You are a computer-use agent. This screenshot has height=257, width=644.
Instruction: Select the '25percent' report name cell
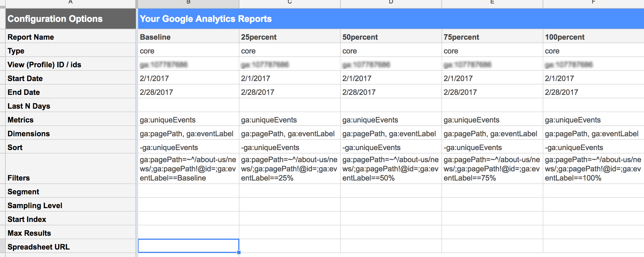pyautogui.click(x=289, y=37)
